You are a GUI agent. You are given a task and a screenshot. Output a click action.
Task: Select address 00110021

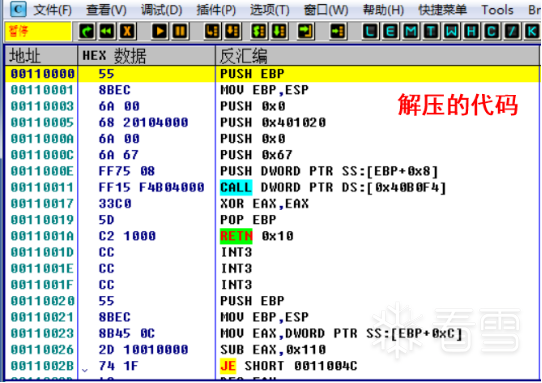(x=43, y=317)
